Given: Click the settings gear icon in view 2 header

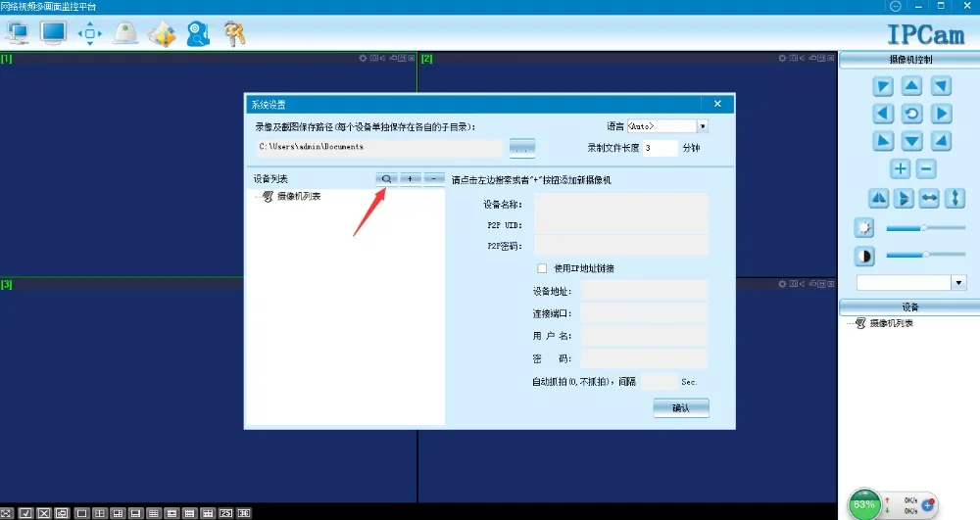Looking at the screenshot, I should tap(782, 58).
